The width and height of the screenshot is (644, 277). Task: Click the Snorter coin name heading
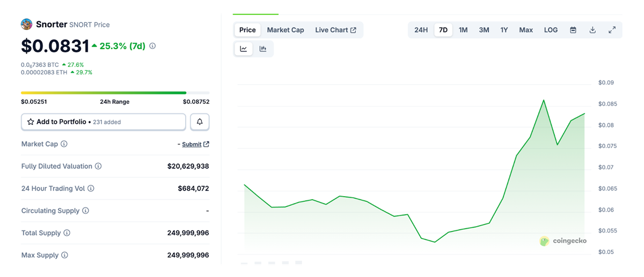tap(52, 24)
